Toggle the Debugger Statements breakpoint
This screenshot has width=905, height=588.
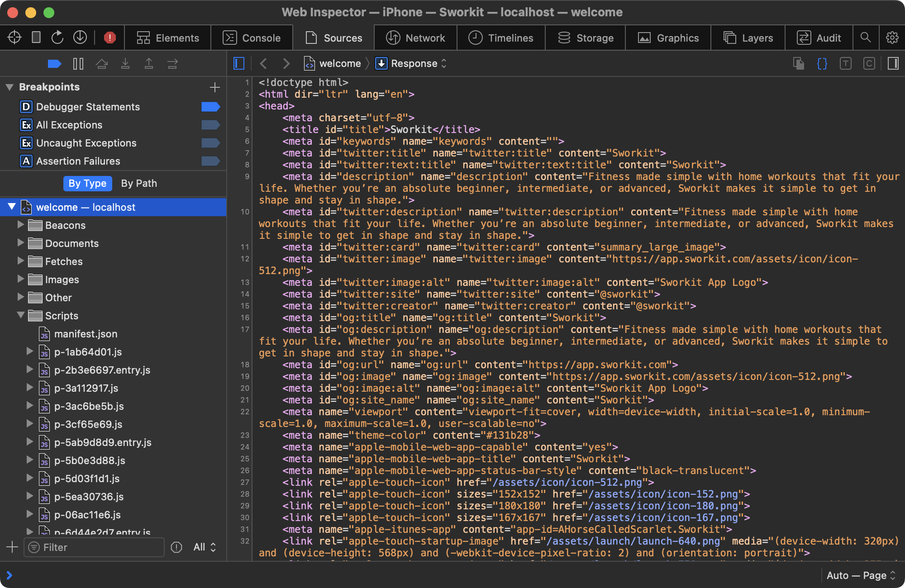click(210, 107)
